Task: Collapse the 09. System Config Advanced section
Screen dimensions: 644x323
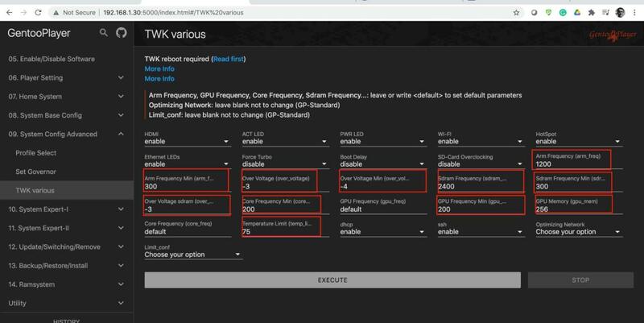Action: [120, 134]
